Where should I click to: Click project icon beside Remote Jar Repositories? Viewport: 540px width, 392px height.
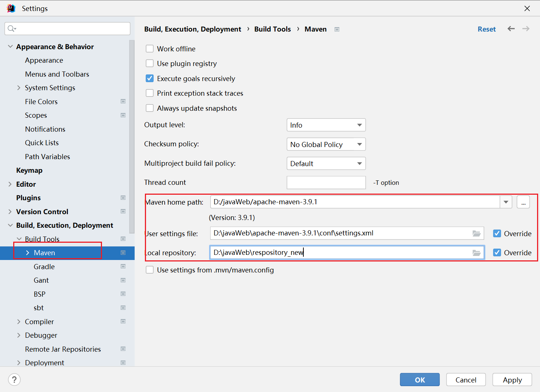click(123, 349)
